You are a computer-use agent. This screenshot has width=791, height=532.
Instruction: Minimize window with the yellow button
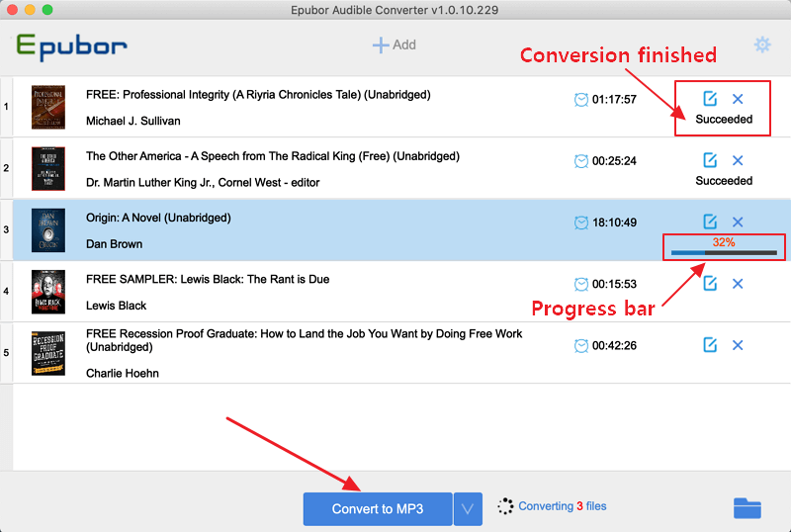(30, 10)
